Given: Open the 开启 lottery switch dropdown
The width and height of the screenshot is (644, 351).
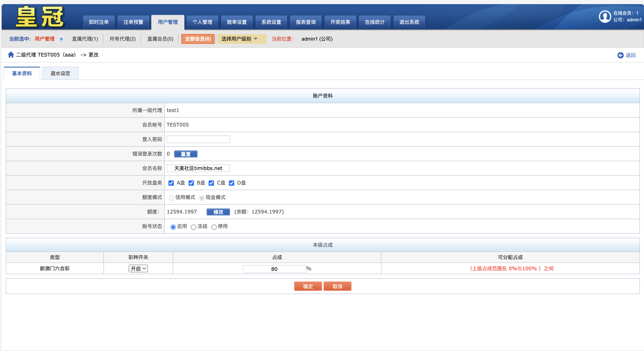Looking at the screenshot, I should point(138,268).
